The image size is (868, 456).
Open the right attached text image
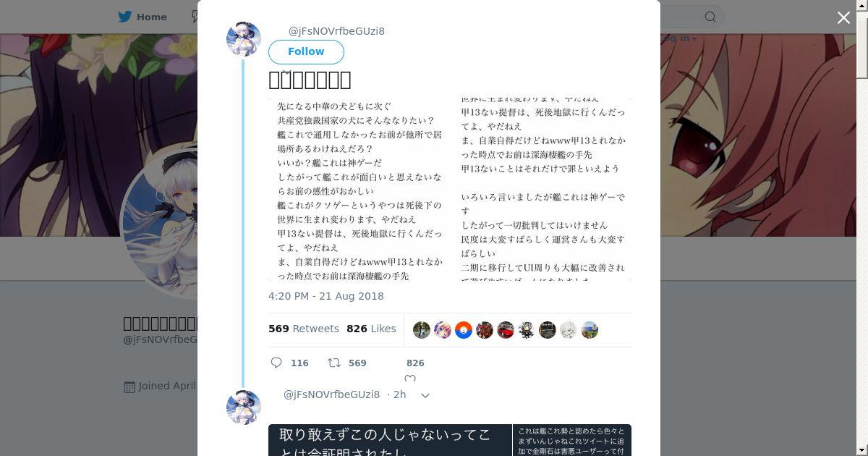coord(543,189)
